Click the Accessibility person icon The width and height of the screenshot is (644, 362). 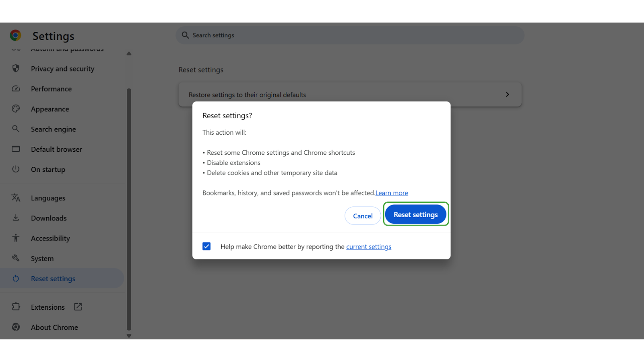[x=16, y=238]
